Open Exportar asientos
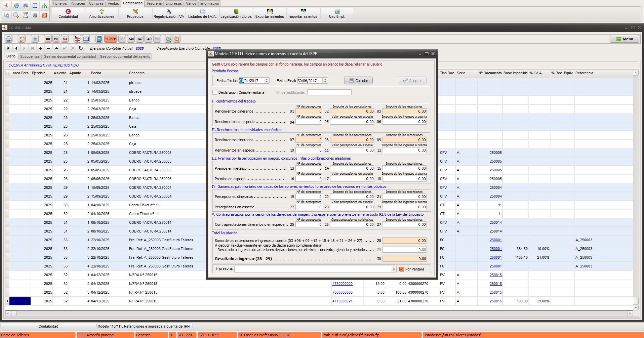 (x=270, y=14)
